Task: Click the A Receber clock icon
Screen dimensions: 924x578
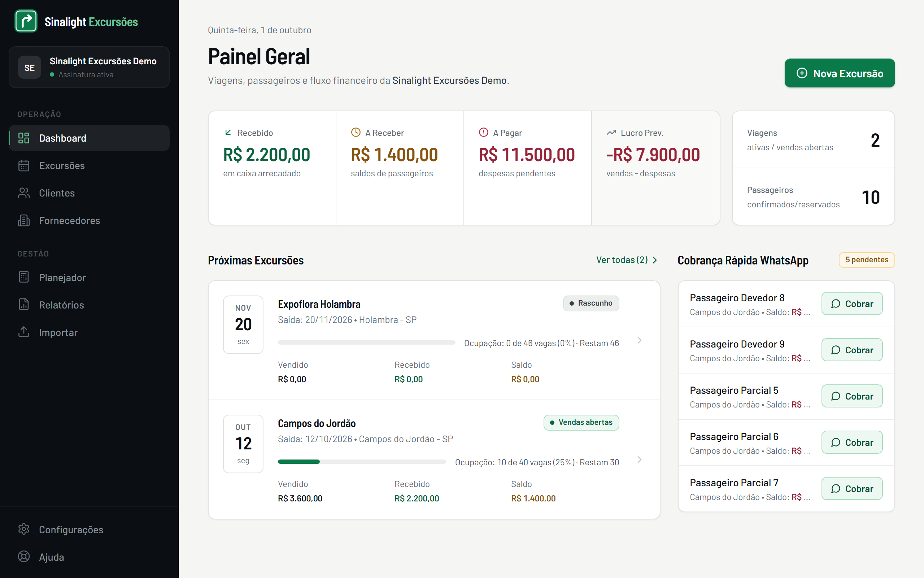Action: [x=356, y=133]
